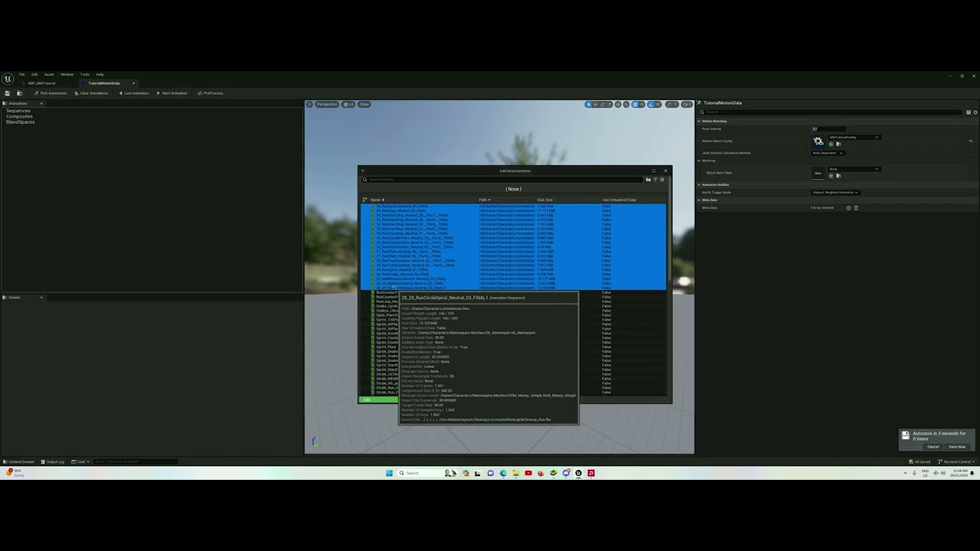Screen dimensions: 980x551
Task: Select the Composites category
Action: point(19,116)
